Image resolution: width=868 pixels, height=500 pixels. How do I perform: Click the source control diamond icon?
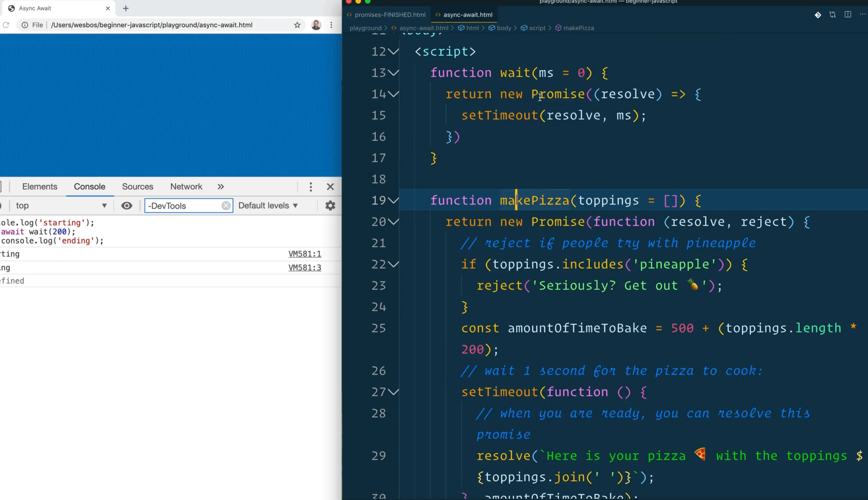818,15
